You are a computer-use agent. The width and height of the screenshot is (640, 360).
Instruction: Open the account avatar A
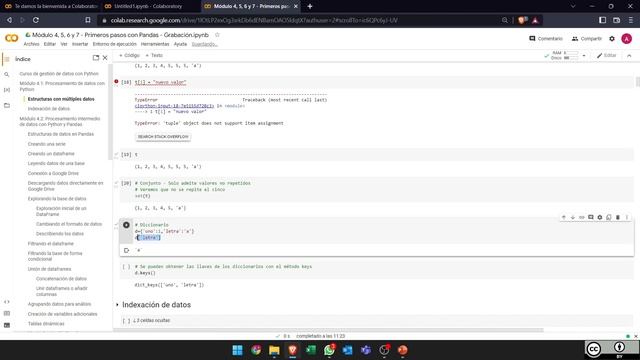(627, 39)
